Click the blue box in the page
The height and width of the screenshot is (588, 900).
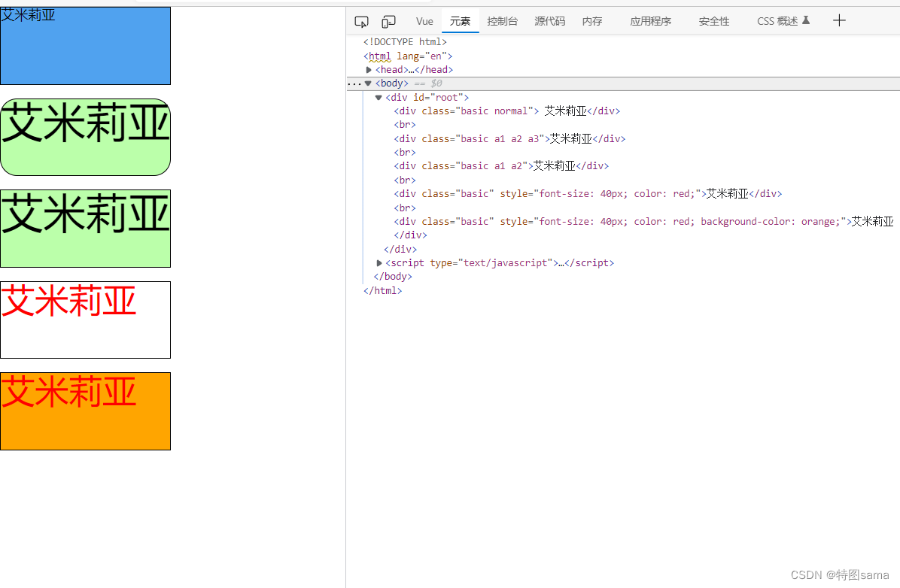pos(86,46)
